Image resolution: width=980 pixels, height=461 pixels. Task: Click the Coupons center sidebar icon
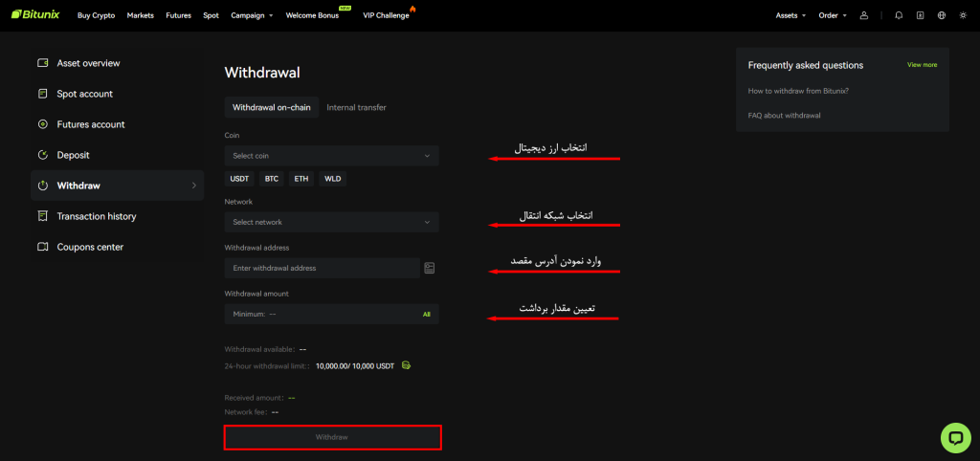[43, 247]
